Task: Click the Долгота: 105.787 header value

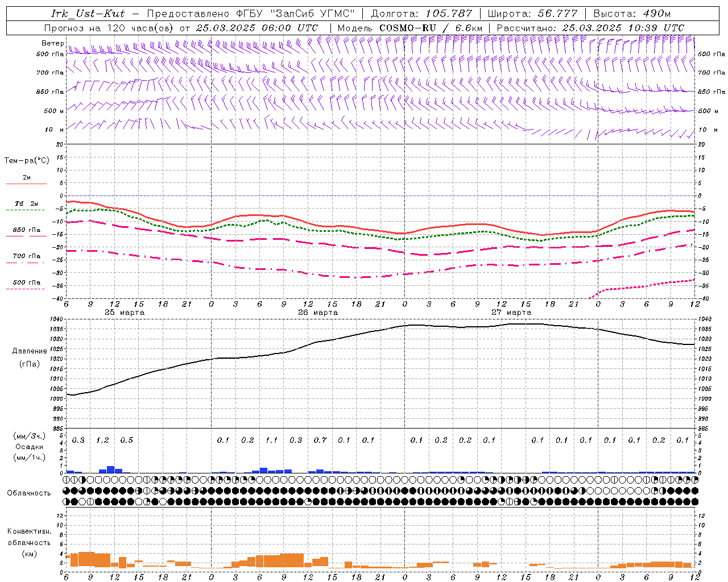Action: click(421, 14)
